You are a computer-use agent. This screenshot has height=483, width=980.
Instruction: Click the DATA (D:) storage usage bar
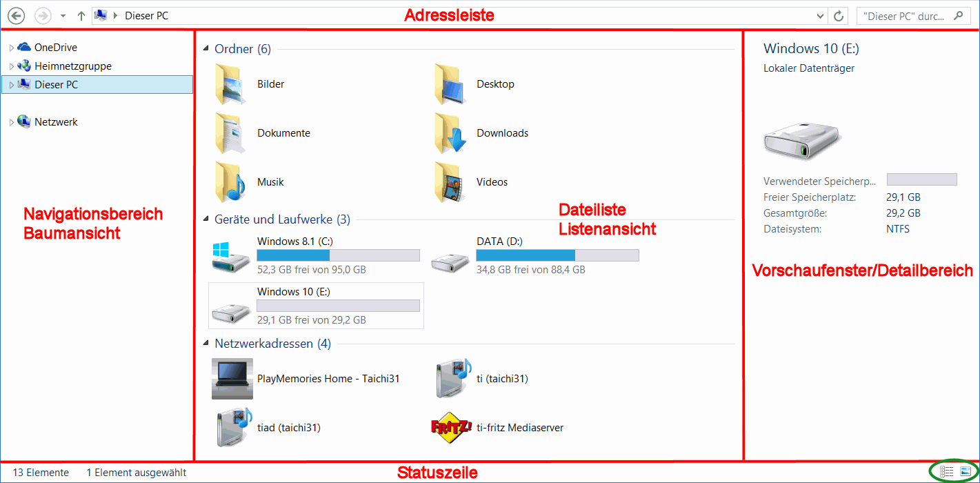tap(557, 255)
